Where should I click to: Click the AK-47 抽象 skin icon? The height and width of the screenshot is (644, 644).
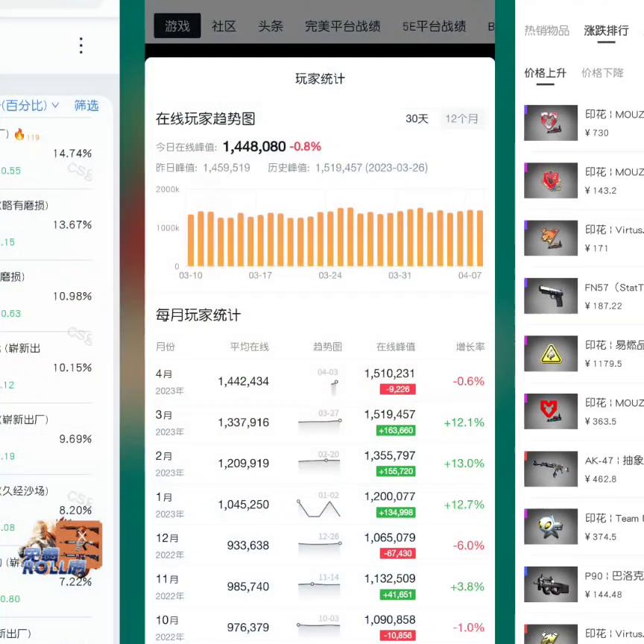click(x=551, y=469)
